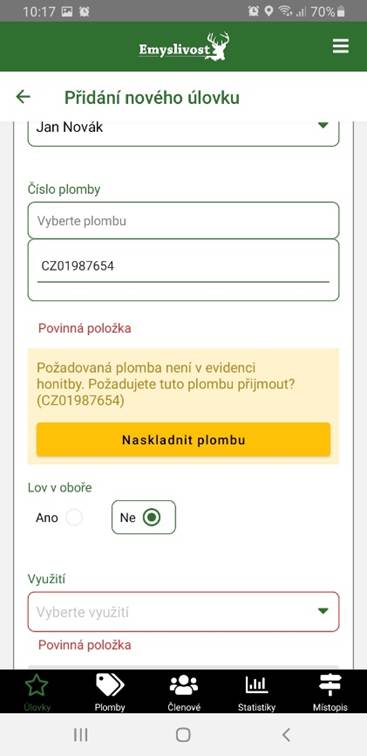
Task: Open Plomby tag tab
Action: (110, 692)
